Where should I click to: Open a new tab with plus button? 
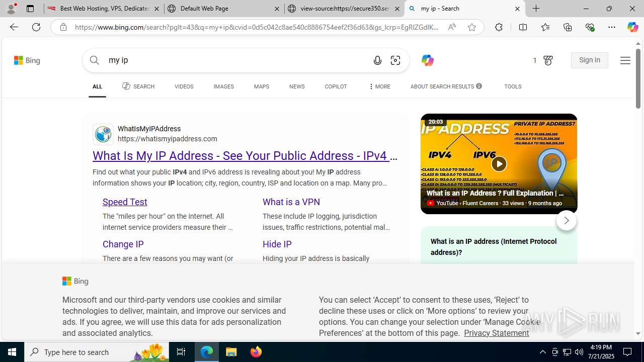pyautogui.click(x=536, y=9)
